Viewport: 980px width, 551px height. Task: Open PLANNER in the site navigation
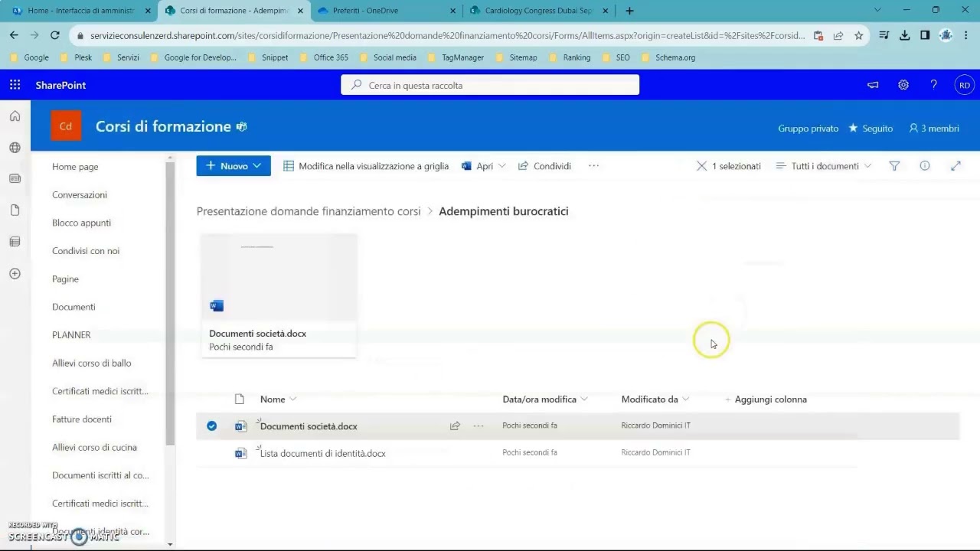(x=71, y=335)
